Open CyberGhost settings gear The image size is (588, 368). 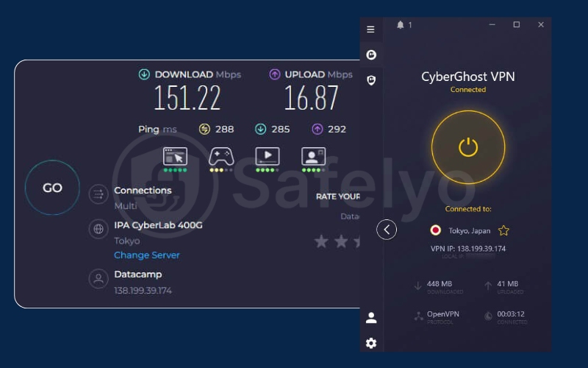(371, 343)
